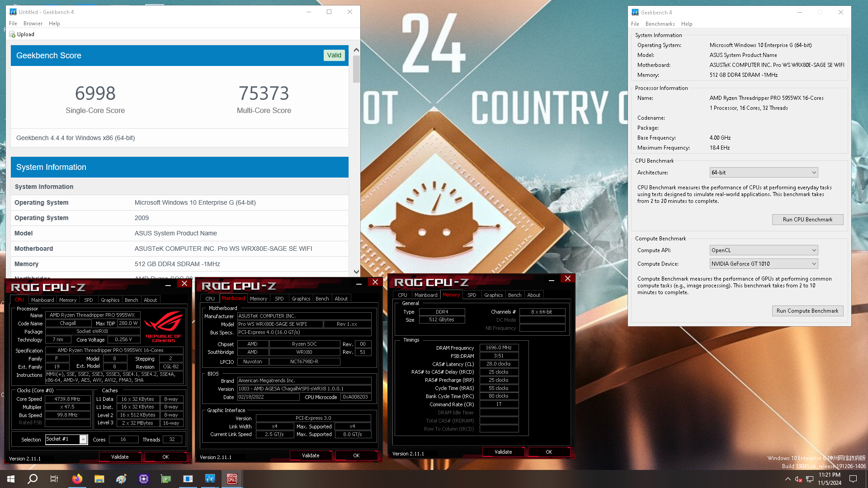Select Mainboard tab in first CPU-Z window
The width and height of the screenshot is (868, 488).
point(42,300)
